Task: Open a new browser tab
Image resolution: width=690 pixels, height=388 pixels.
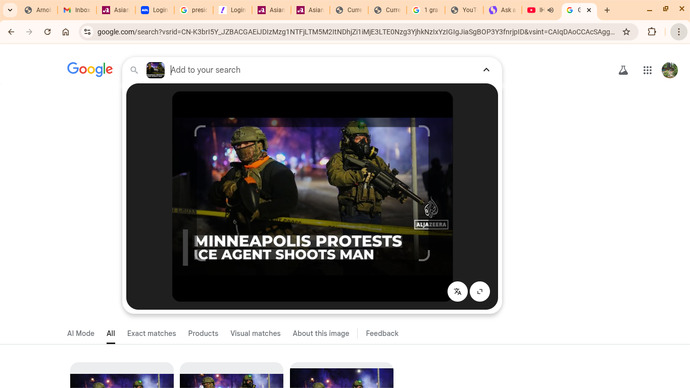Action: [607, 10]
